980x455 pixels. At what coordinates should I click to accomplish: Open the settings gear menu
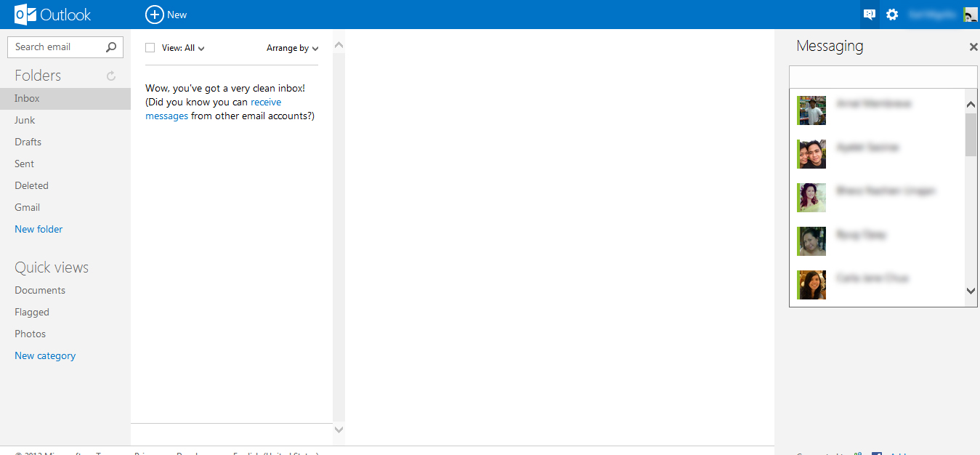click(892, 15)
